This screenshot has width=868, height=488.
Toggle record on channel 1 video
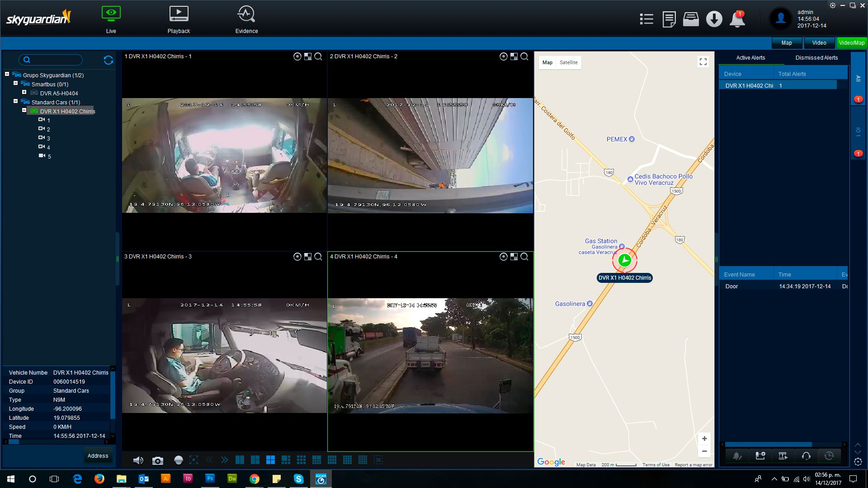tap(297, 56)
